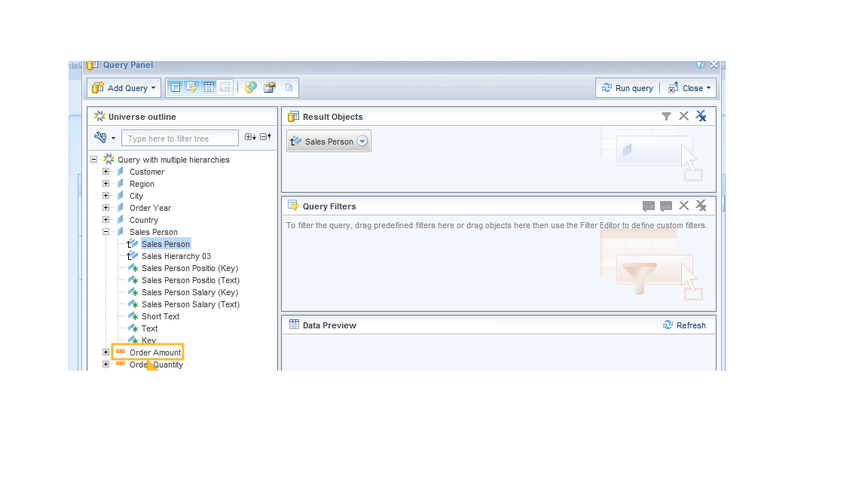Click the View Script icon
Image resolution: width=868 pixels, height=488 pixels.
click(x=289, y=87)
